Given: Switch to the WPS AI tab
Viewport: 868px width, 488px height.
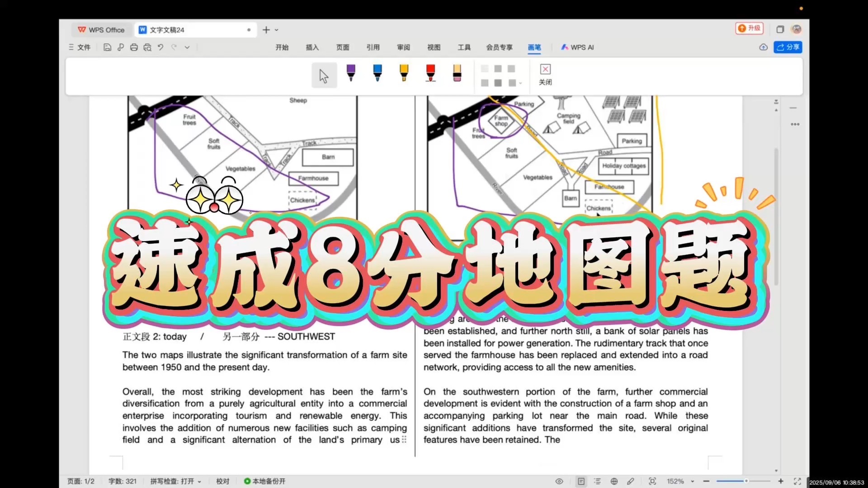Looking at the screenshot, I should [577, 47].
